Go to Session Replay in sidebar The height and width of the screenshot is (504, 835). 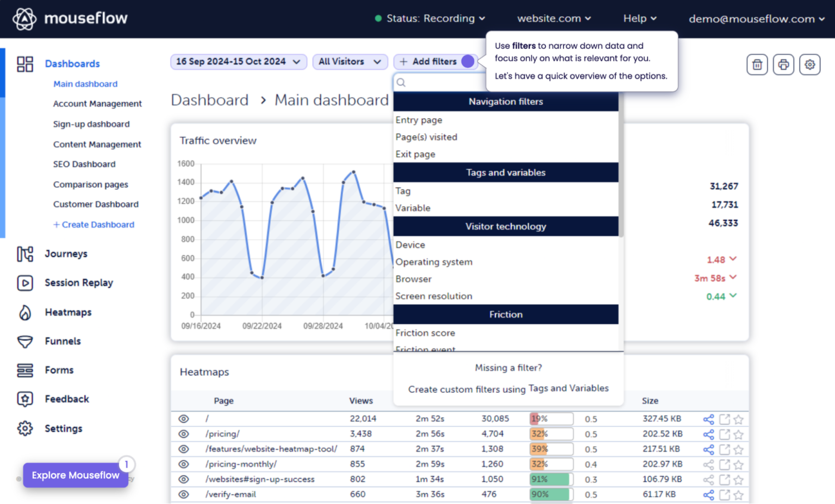78,283
